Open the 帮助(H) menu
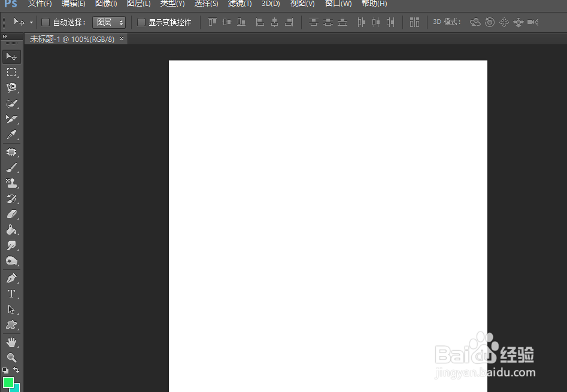Image resolution: width=567 pixels, height=392 pixels. (x=374, y=4)
